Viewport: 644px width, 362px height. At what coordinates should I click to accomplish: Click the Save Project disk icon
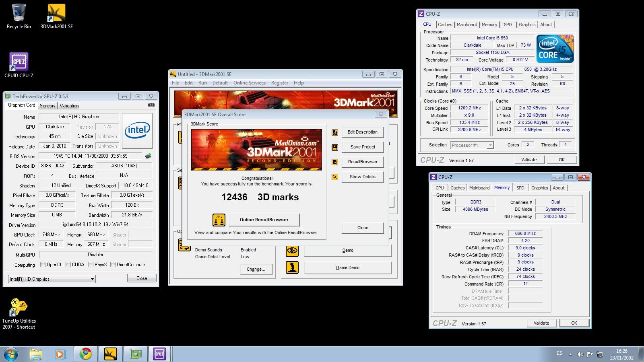pyautogui.click(x=335, y=147)
